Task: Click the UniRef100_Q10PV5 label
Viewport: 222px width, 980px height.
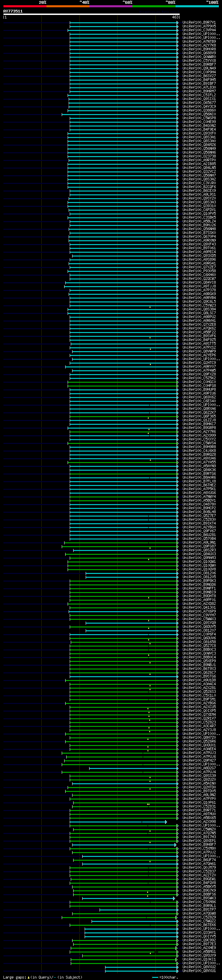Action: pos(199,213)
